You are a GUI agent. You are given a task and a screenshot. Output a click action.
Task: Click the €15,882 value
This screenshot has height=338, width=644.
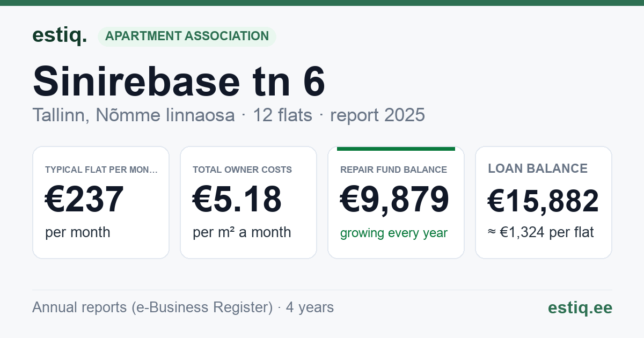tap(543, 201)
